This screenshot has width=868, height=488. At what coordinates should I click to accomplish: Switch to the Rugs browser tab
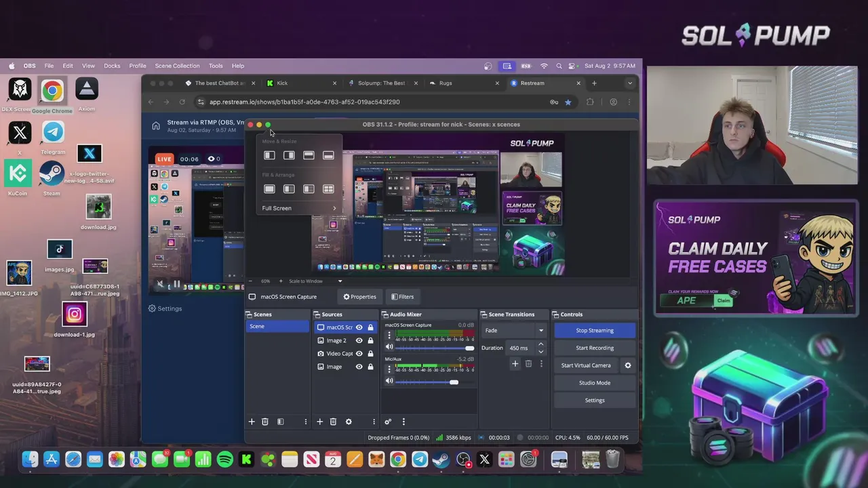pos(463,83)
